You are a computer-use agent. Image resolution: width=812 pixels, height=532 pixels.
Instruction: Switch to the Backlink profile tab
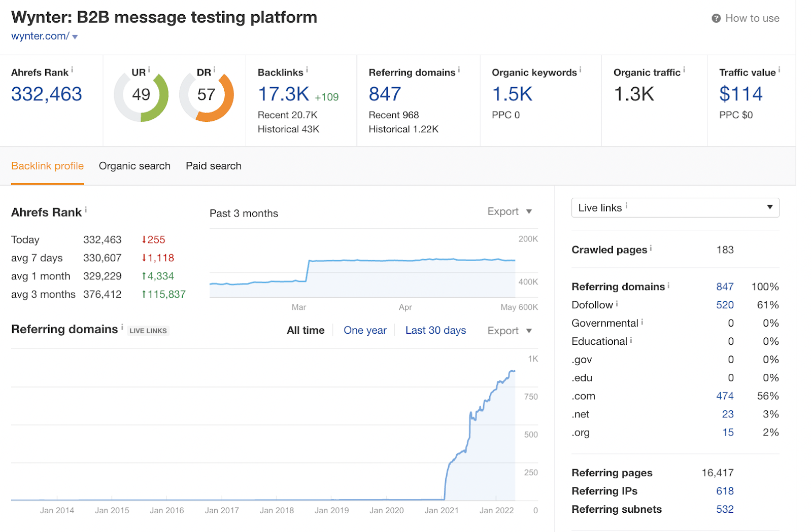pyautogui.click(x=47, y=166)
